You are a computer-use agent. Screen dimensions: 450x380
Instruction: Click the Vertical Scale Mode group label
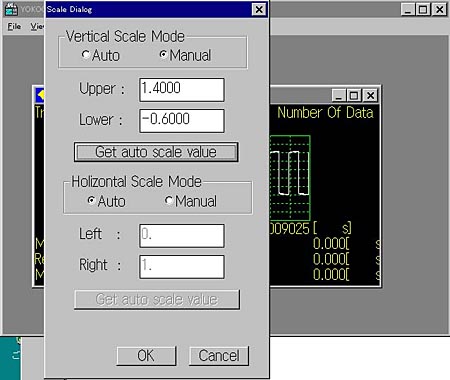coord(125,36)
